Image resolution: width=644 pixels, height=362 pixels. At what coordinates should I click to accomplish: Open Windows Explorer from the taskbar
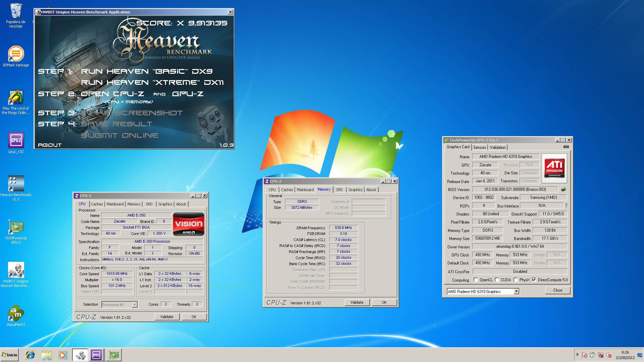(47, 355)
